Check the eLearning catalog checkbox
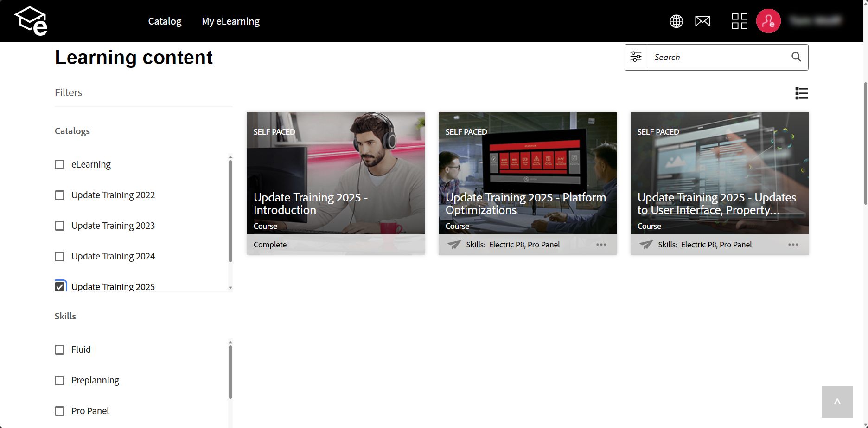868x428 pixels. [60, 165]
